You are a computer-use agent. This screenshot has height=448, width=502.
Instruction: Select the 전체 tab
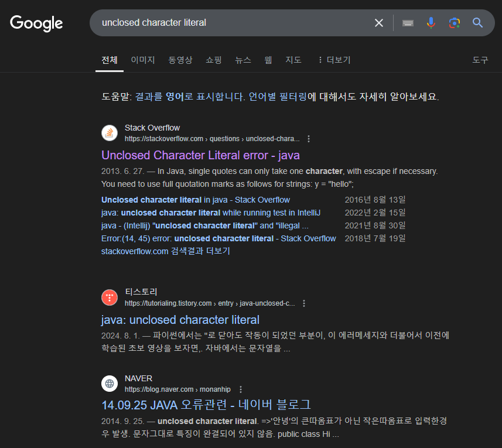click(110, 60)
